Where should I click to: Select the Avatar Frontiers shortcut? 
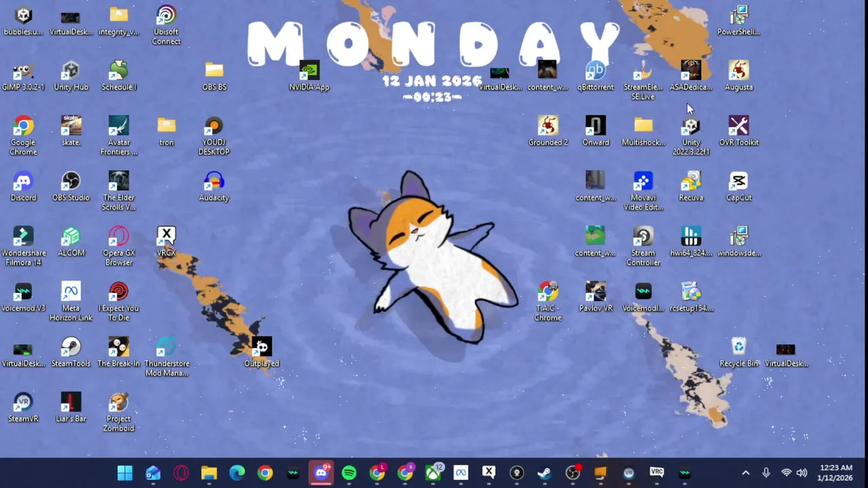click(x=119, y=136)
